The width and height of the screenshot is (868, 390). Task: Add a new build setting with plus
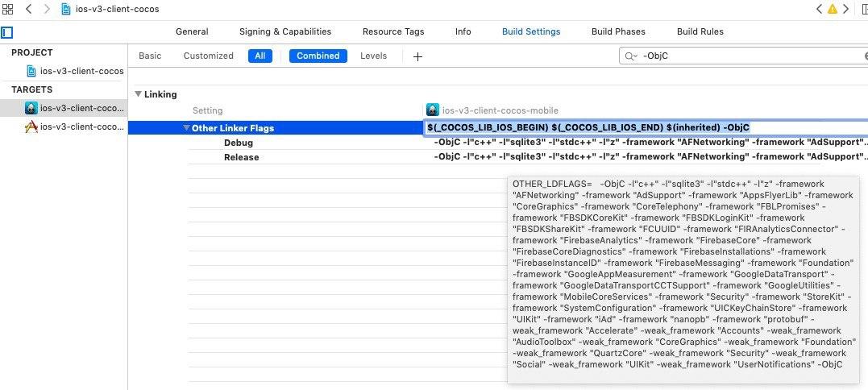point(418,56)
